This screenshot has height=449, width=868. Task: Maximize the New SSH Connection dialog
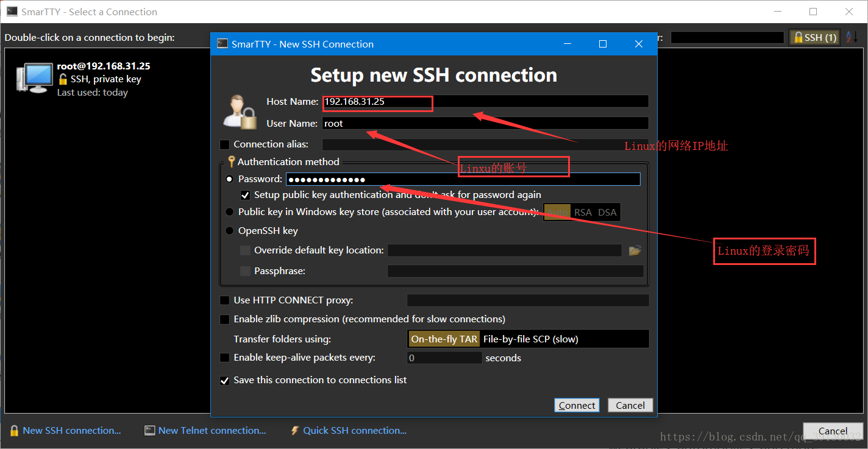pos(603,44)
